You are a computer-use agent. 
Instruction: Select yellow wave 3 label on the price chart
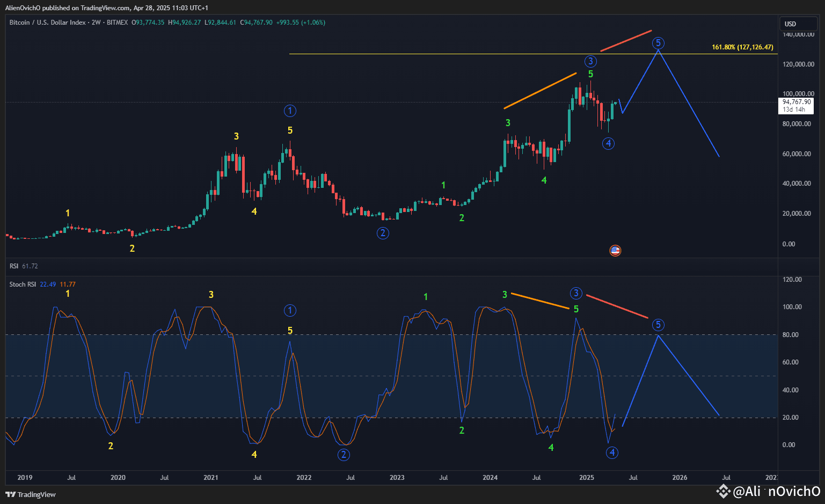tap(236, 136)
